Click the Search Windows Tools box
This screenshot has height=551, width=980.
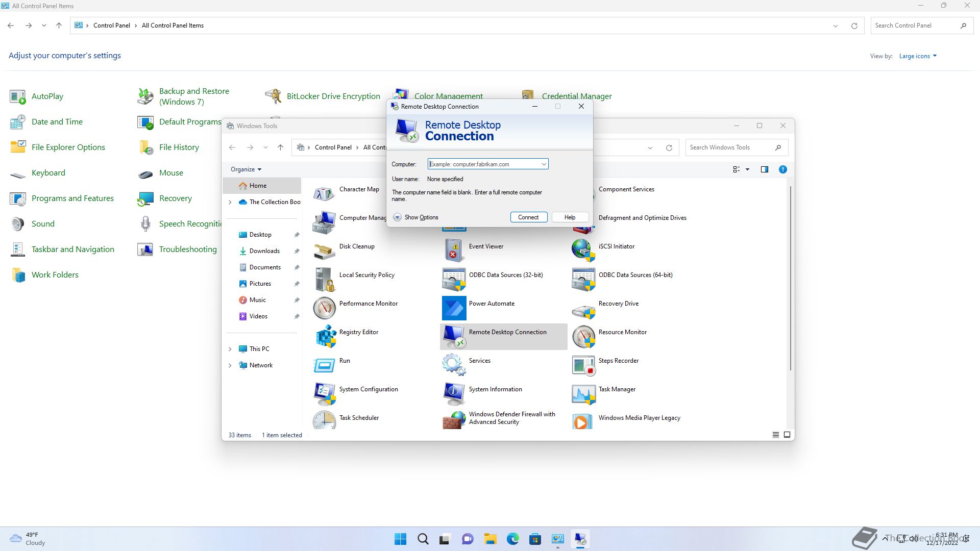737,147
